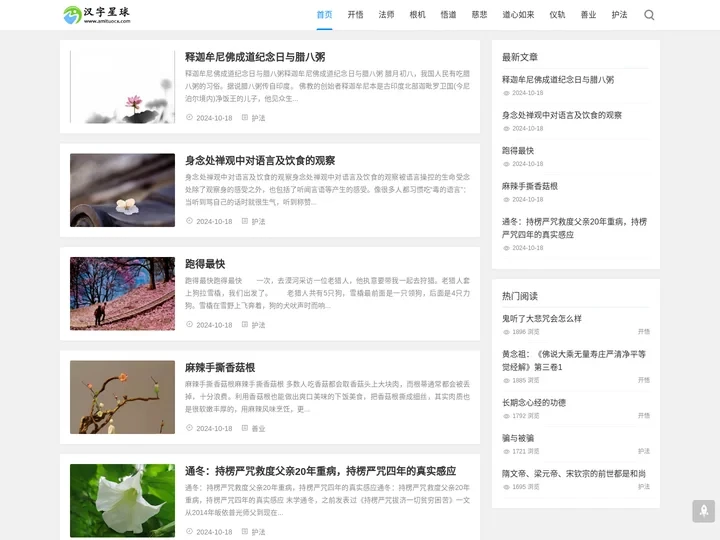Screen dimensions: 720x540
Task: Select the 道心如来 navigation item
Action: click(518, 15)
